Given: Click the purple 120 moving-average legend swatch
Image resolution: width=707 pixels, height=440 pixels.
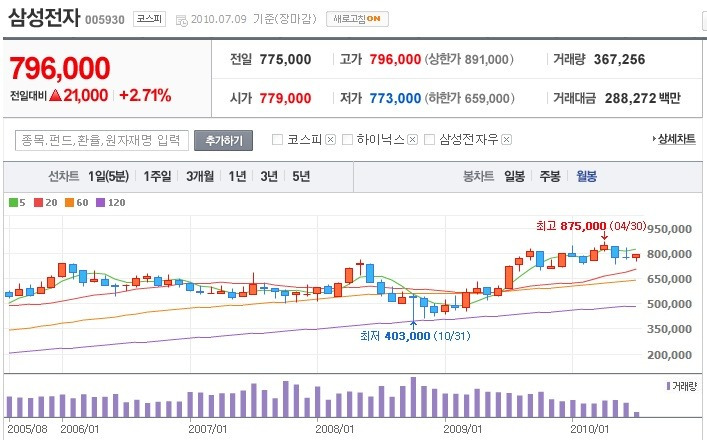Looking at the screenshot, I should pyautogui.click(x=100, y=203).
